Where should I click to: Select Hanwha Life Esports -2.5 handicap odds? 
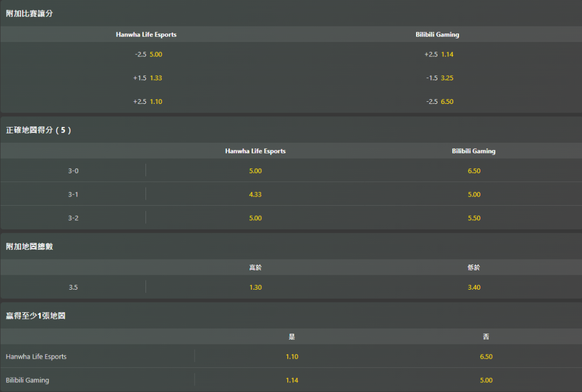[x=149, y=54]
